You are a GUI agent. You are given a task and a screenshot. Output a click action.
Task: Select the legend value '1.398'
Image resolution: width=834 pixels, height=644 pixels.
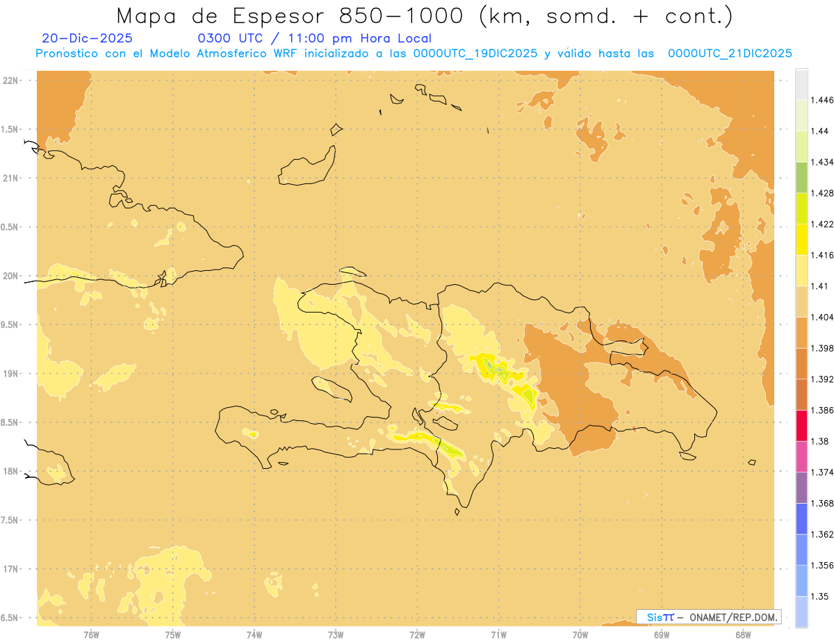click(822, 348)
